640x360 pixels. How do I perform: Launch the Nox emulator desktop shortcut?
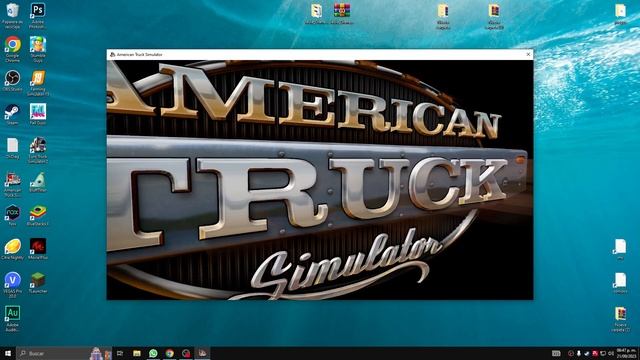pyautogui.click(x=12, y=216)
